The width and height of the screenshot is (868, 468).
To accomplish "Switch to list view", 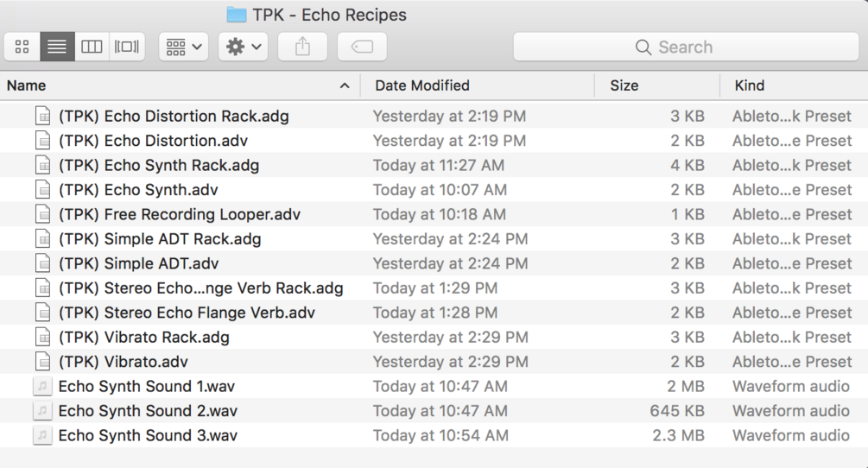I will click(x=57, y=47).
